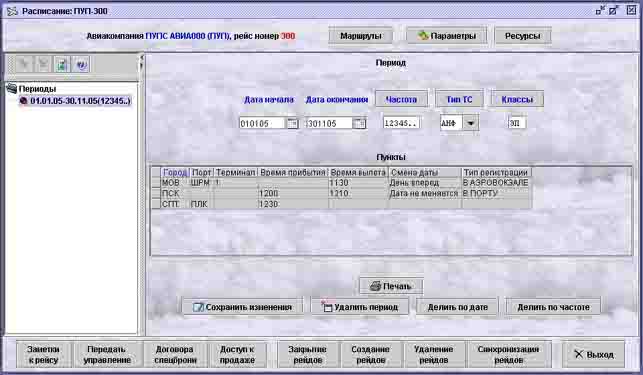Screen dimensions: 643x375
Task: Open Заметки к рейсу
Action: point(43,354)
